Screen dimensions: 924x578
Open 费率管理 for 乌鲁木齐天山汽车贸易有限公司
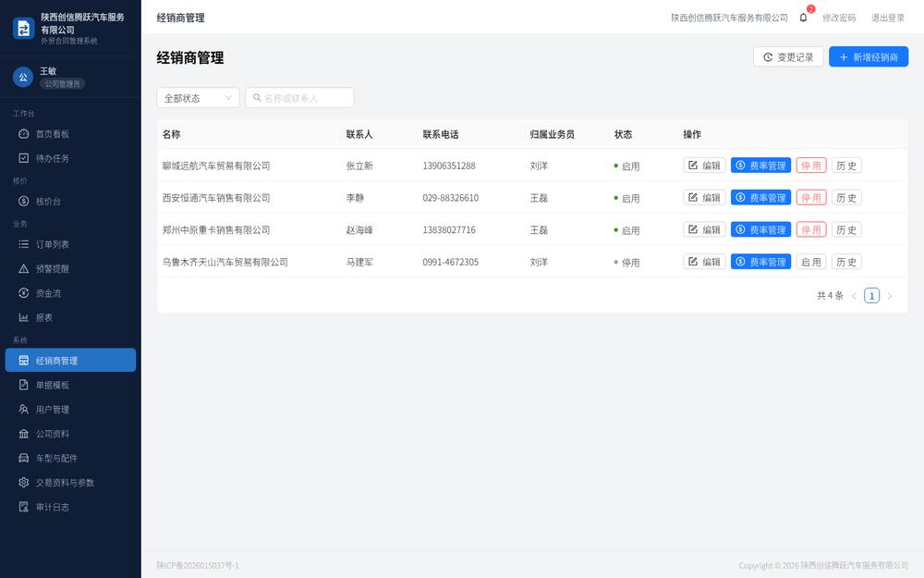(x=760, y=262)
